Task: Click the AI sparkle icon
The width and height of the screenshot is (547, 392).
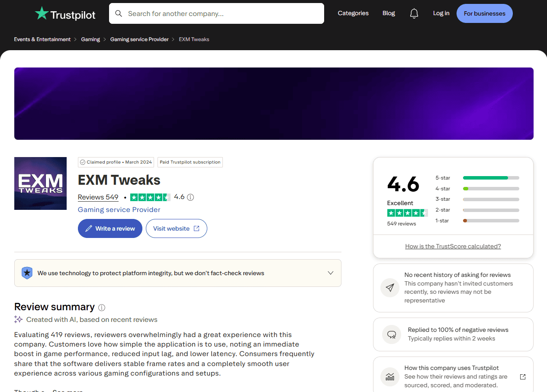Action: click(x=18, y=320)
